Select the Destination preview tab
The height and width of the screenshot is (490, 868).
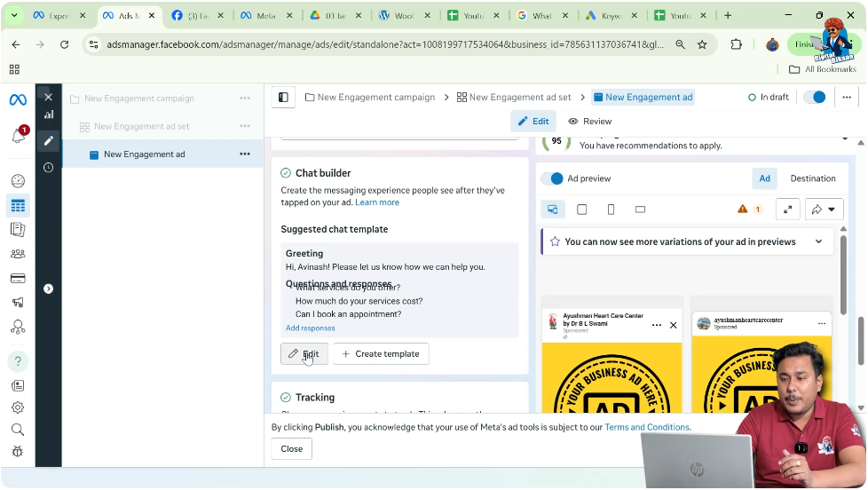tap(813, 178)
